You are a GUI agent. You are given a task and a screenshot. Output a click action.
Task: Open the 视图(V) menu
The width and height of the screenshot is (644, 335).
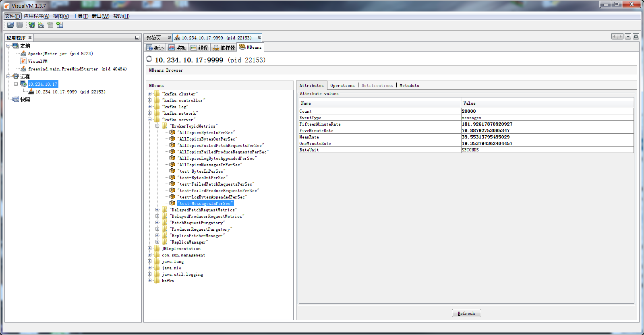tap(61, 16)
